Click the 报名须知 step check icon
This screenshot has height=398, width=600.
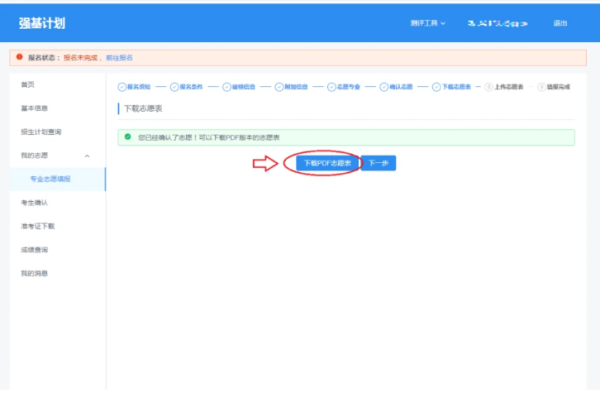pos(122,87)
